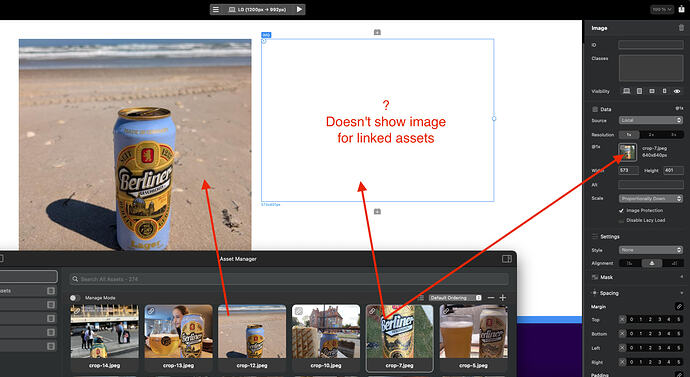Clear the Right margin with the X button
This screenshot has height=377, width=690.
[622, 362]
